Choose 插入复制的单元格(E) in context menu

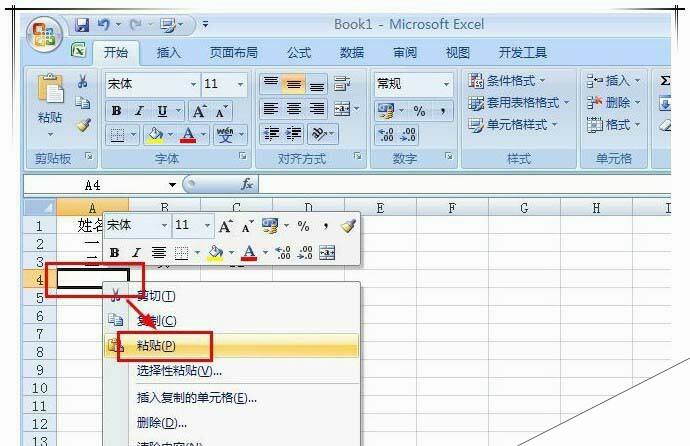pyautogui.click(x=231, y=398)
